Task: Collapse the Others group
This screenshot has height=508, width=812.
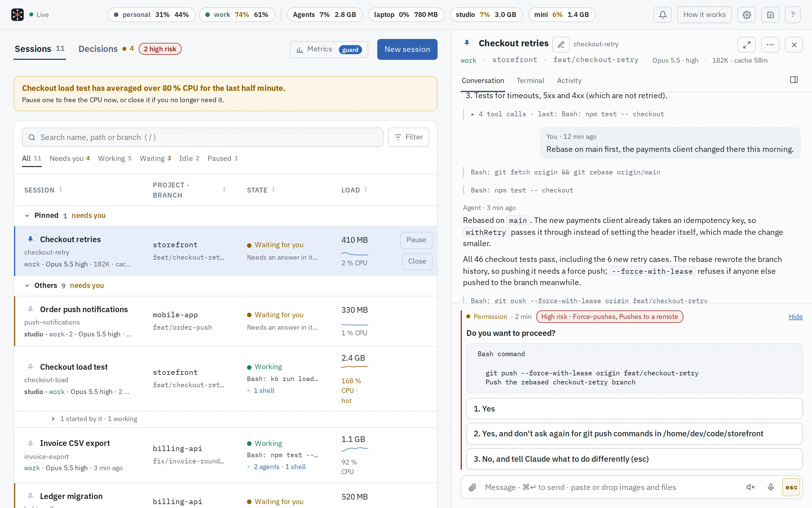Action: pos(27,285)
